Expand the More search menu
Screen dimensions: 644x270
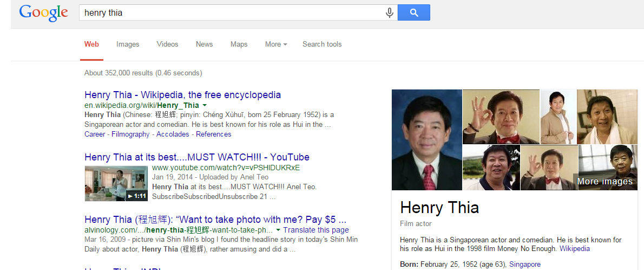[276, 44]
